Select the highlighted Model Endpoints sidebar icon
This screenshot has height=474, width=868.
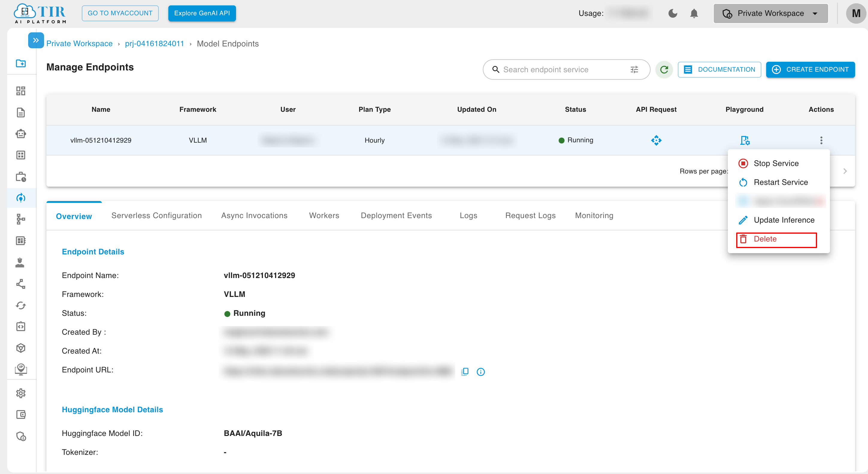coord(21,198)
